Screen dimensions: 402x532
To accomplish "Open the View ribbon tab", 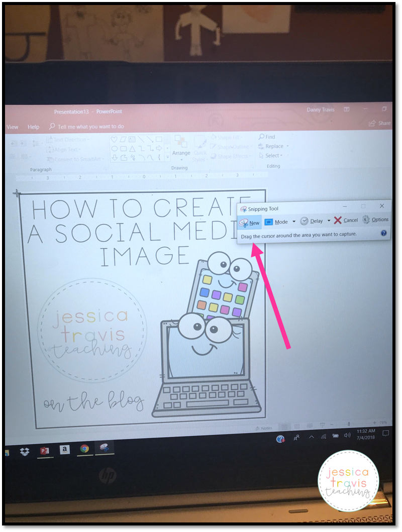I will 12,127.
